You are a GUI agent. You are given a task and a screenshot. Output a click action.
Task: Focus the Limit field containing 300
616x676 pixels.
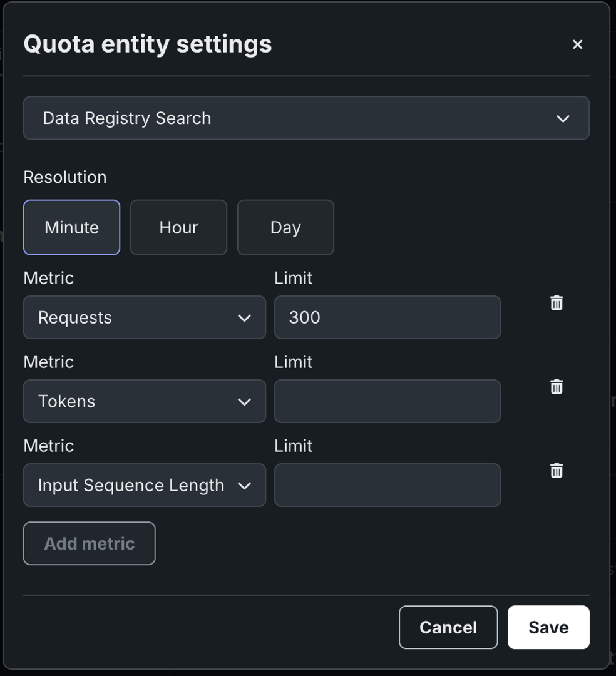coord(387,318)
